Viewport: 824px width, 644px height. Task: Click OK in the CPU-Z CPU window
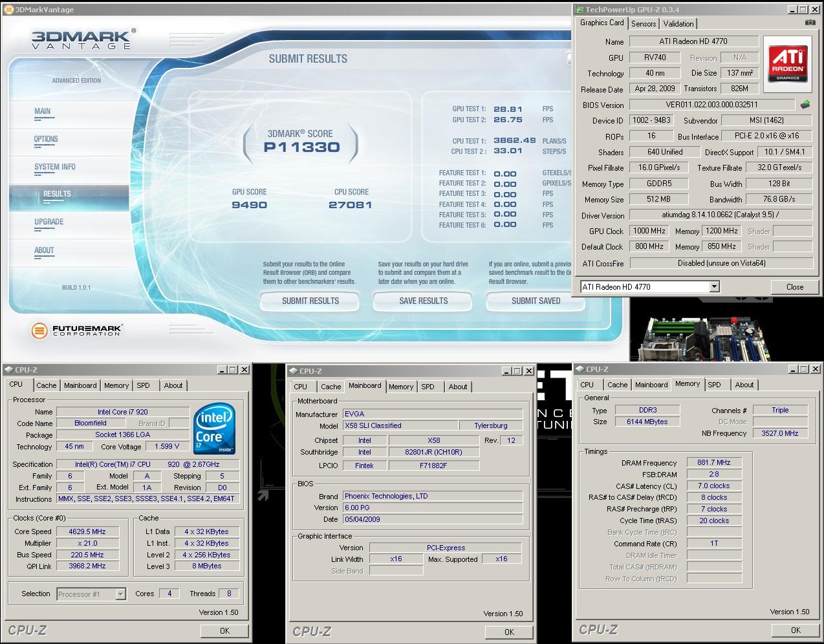(224, 630)
